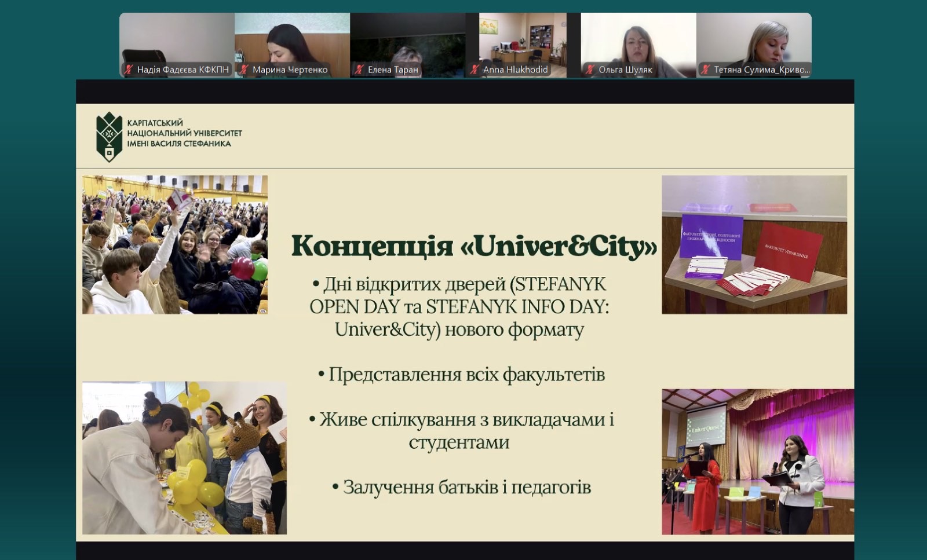Click the «Univer&City» slide heading
The width and height of the screenshot is (927, 560).
pos(474,246)
